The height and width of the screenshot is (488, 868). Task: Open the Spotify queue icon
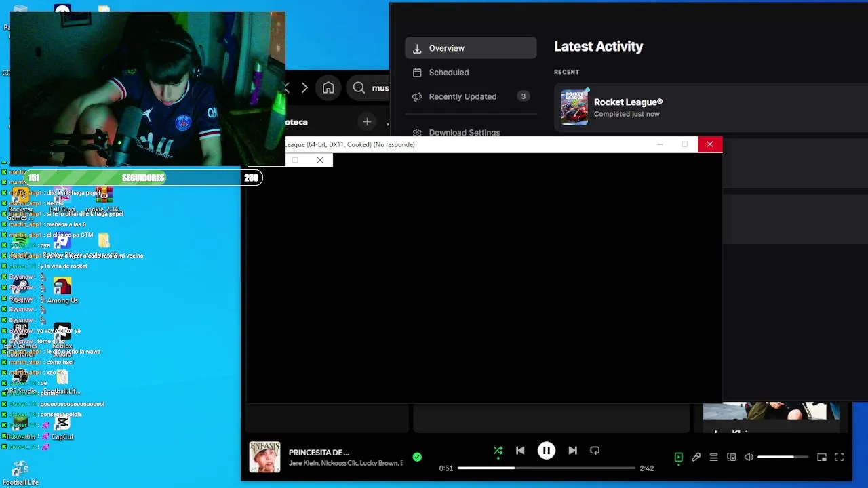(x=713, y=457)
